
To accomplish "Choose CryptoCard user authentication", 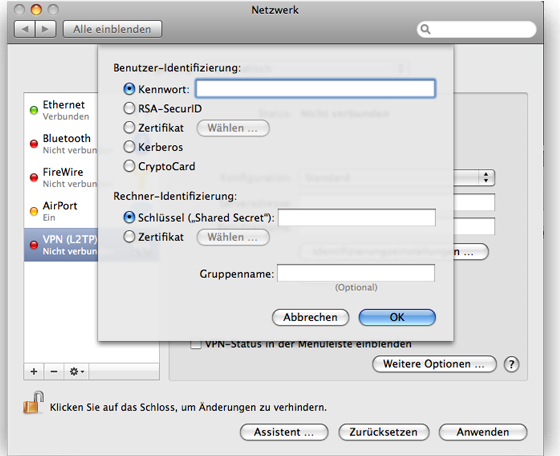I will click(129, 166).
